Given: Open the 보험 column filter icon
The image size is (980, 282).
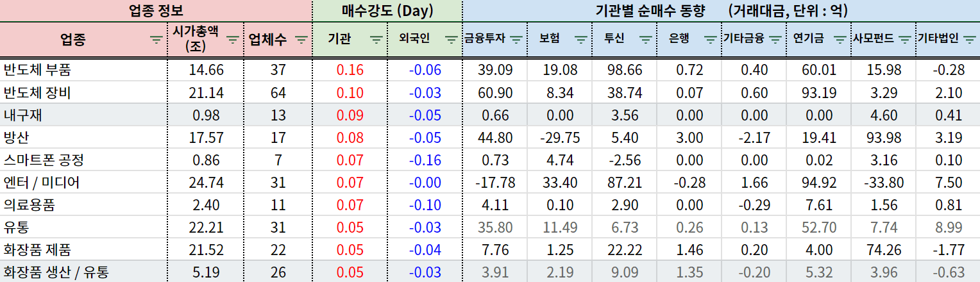Looking at the screenshot, I should pyautogui.click(x=580, y=39).
